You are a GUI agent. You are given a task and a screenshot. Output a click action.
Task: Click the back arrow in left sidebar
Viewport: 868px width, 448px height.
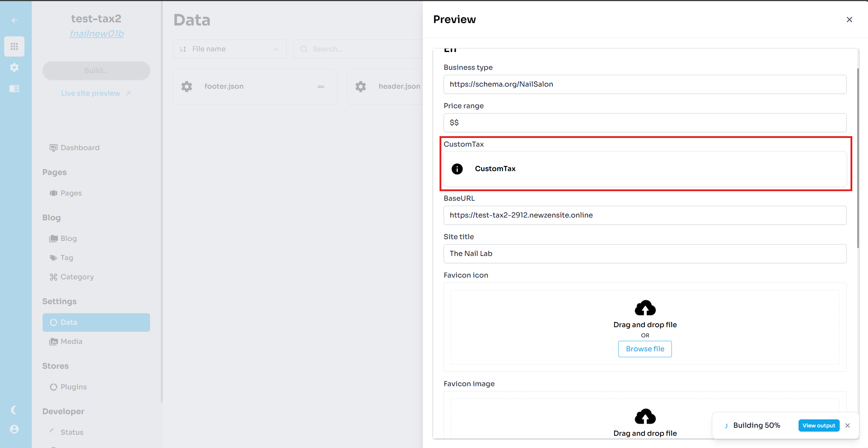[14, 21]
